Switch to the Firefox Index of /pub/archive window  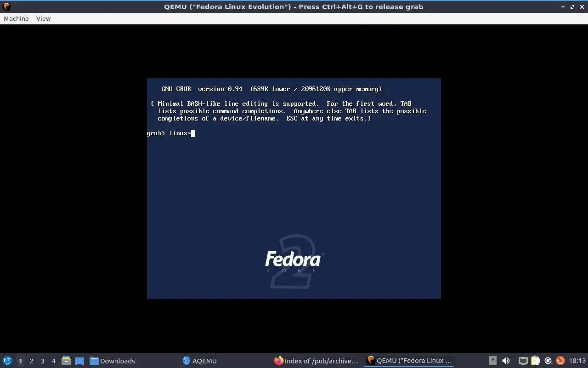pos(316,361)
